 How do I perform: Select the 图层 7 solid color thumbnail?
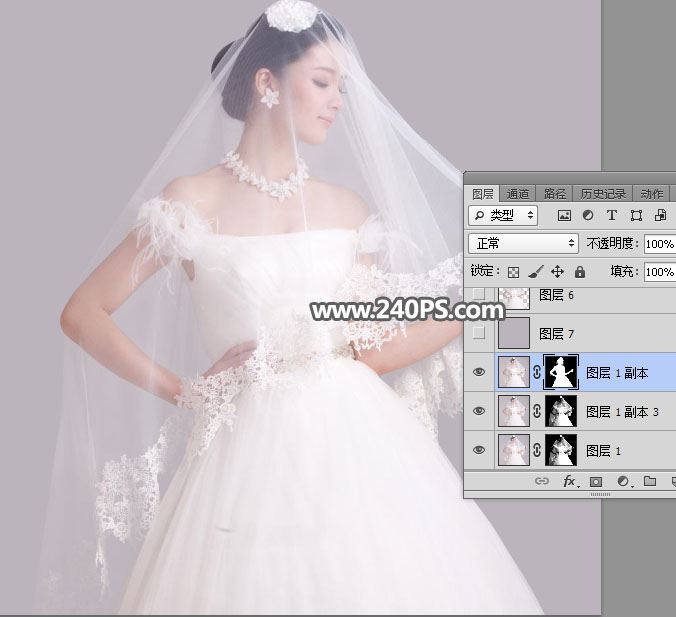[514, 333]
